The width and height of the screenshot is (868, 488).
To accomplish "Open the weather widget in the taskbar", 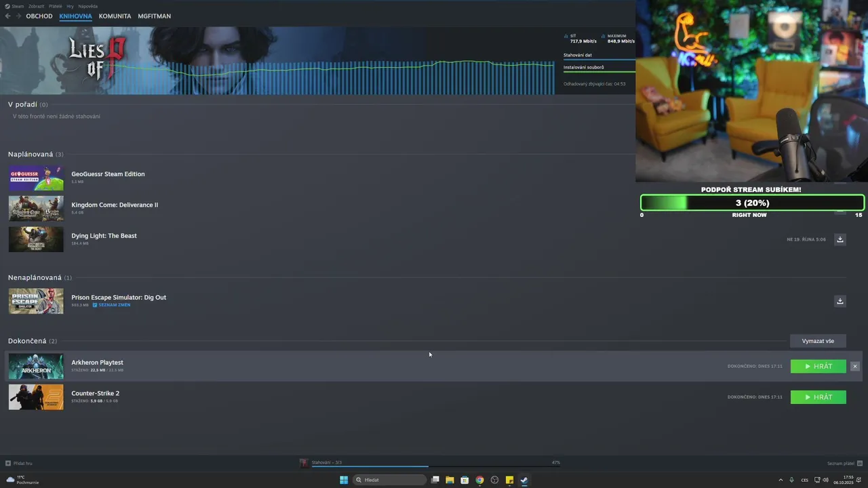I will pyautogui.click(x=22, y=480).
